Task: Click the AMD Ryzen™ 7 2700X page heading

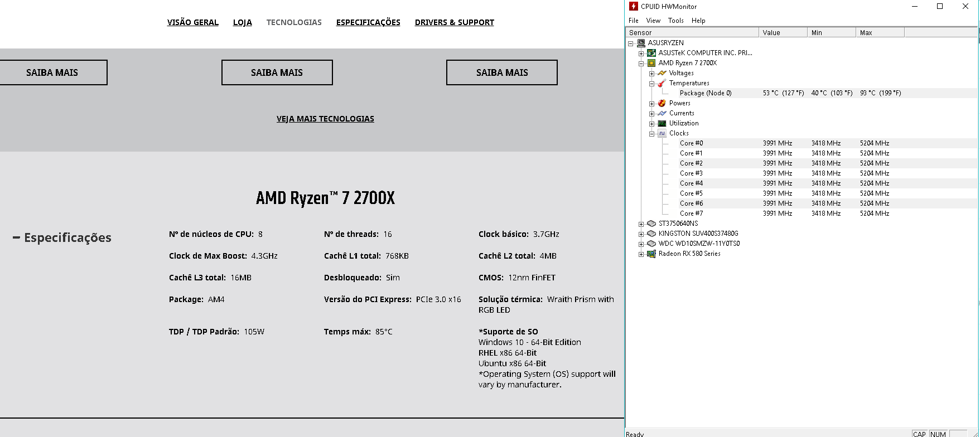Action: point(325,198)
